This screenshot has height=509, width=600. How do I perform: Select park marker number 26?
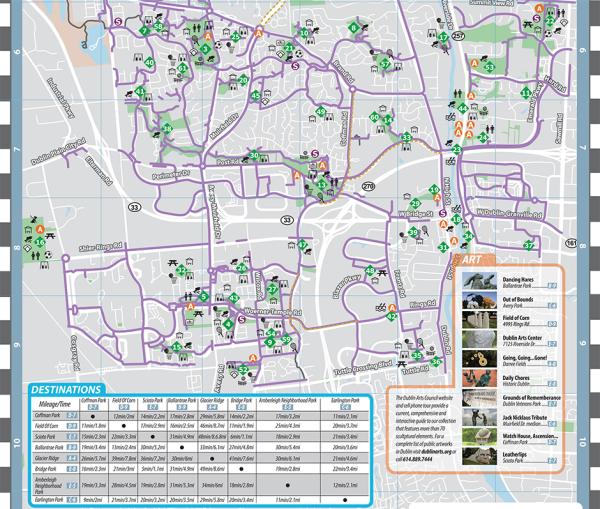point(242,268)
